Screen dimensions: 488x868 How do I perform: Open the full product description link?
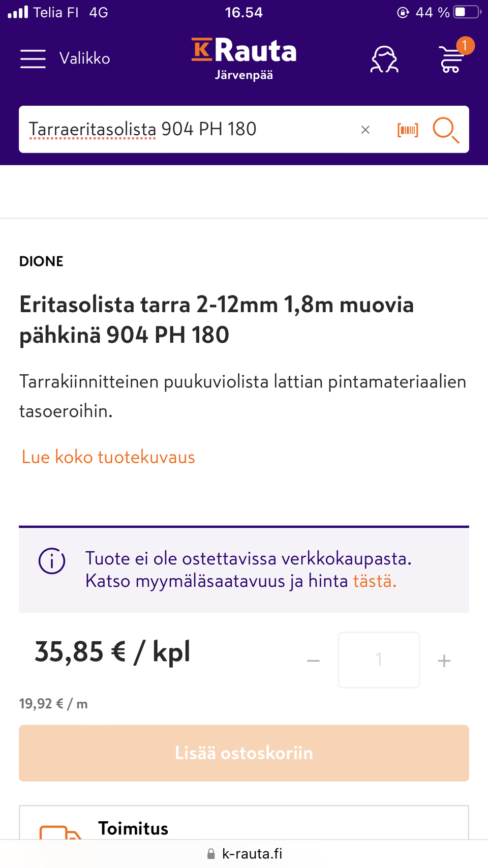coord(108,457)
